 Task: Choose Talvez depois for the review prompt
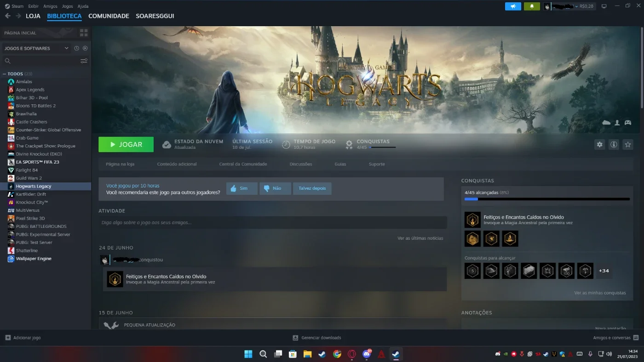312,188
